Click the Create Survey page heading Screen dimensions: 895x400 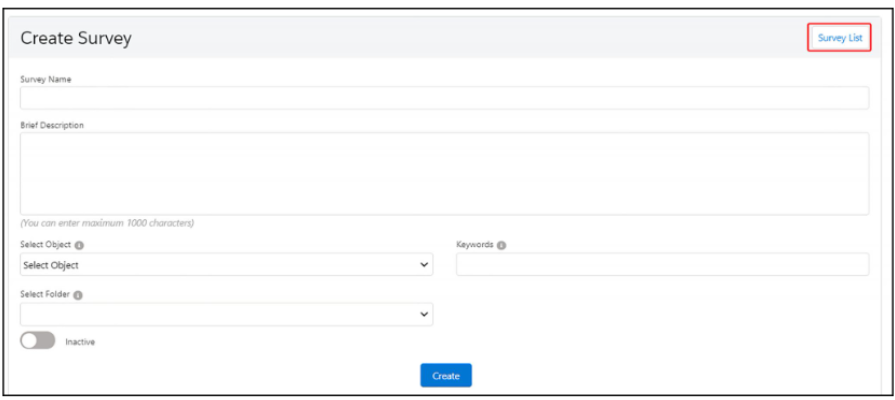tap(76, 38)
